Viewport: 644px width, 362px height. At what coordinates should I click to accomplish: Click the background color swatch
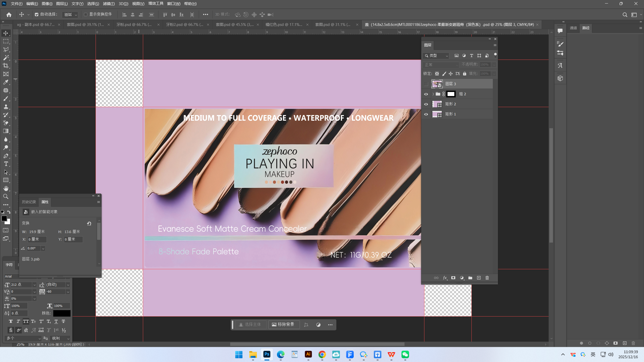[8, 222]
